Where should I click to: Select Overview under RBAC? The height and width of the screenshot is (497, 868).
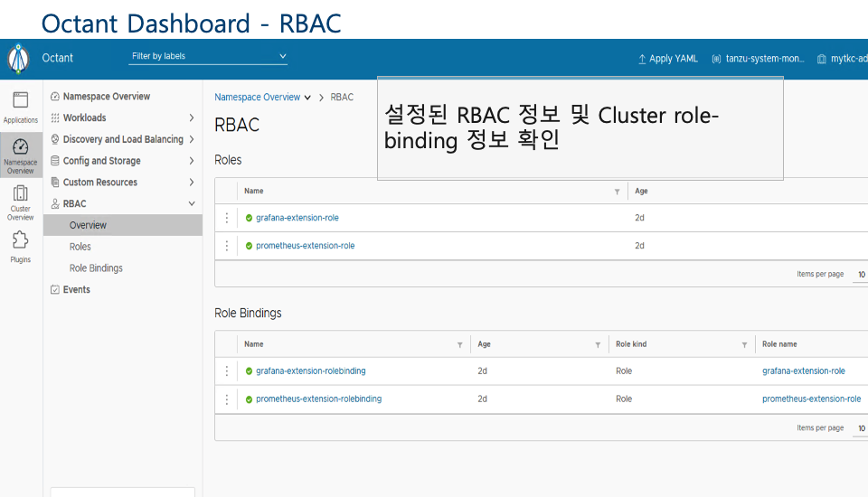pos(122,225)
